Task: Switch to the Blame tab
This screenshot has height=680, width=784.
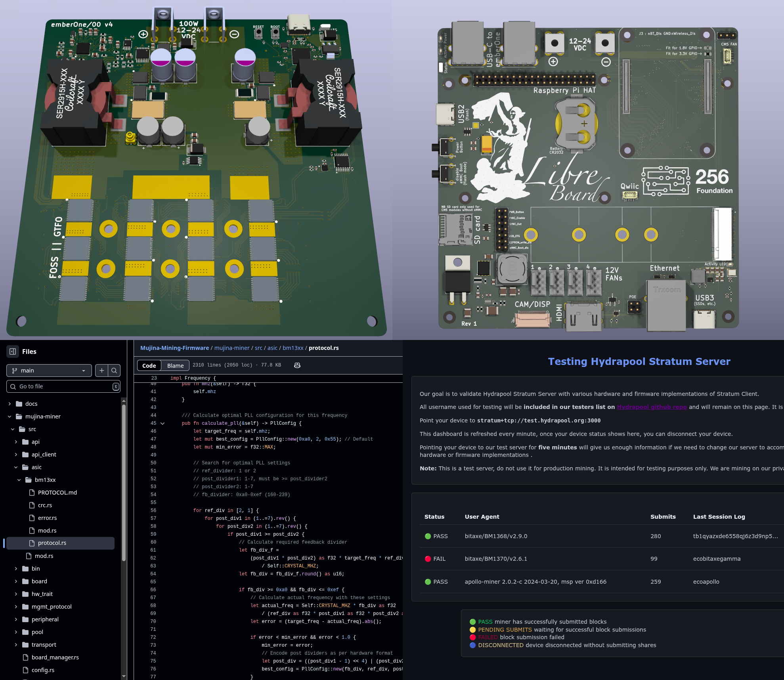Action: [175, 365]
